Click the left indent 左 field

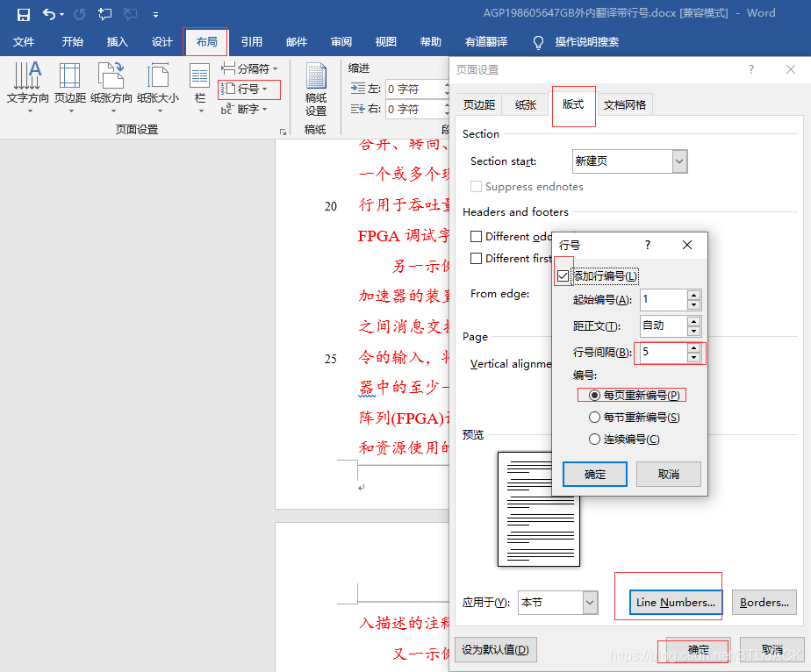pos(416,89)
